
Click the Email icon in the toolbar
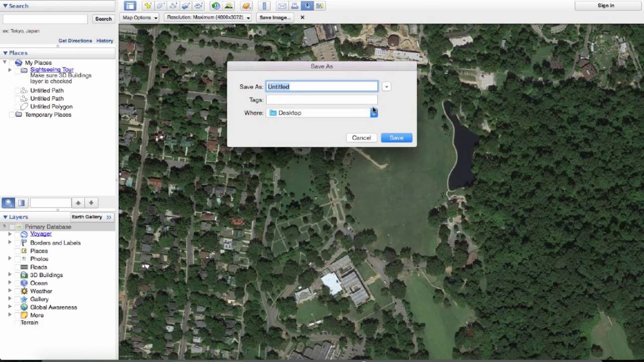pyautogui.click(x=282, y=6)
